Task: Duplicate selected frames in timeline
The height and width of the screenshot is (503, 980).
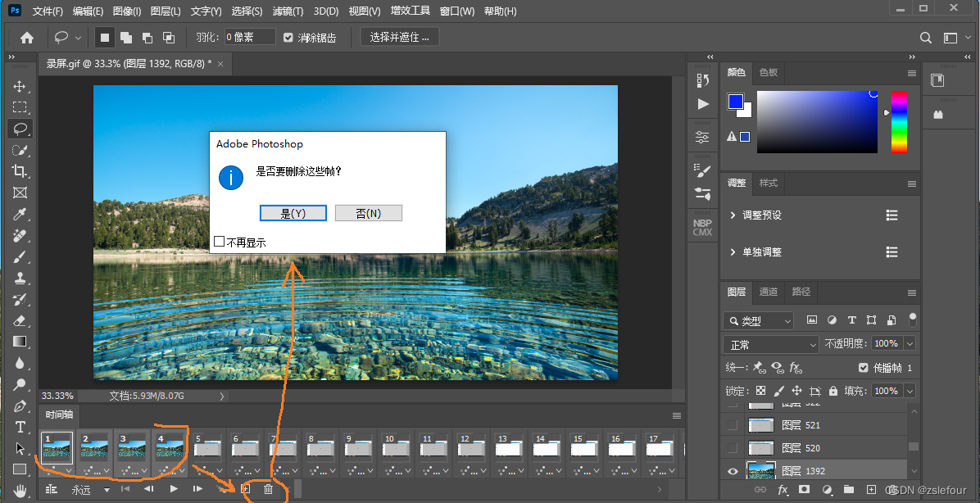Action: [x=246, y=489]
